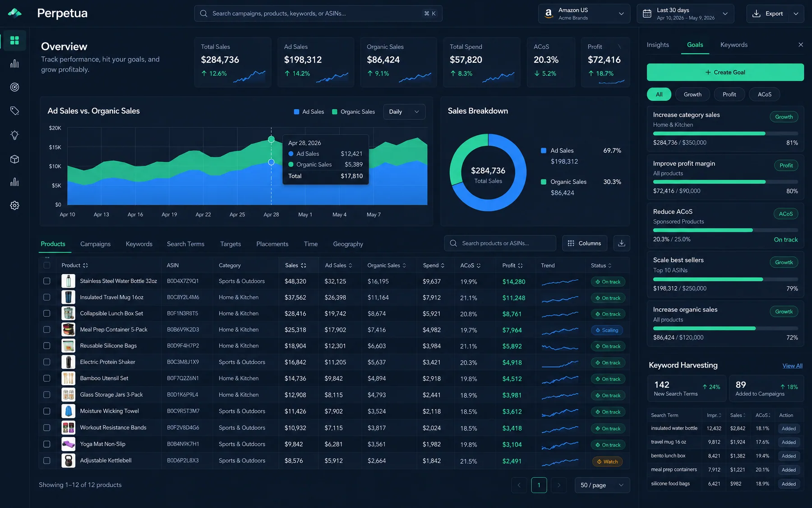Sort table by Sales column icon
The height and width of the screenshot is (508, 812).
(x=304, y=266)
